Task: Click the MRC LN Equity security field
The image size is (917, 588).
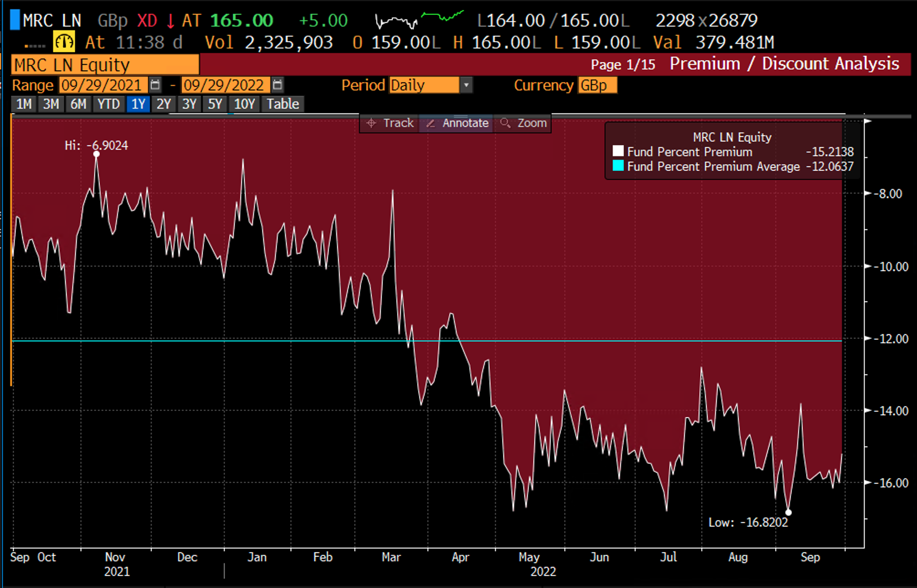Action: (105, 65)
